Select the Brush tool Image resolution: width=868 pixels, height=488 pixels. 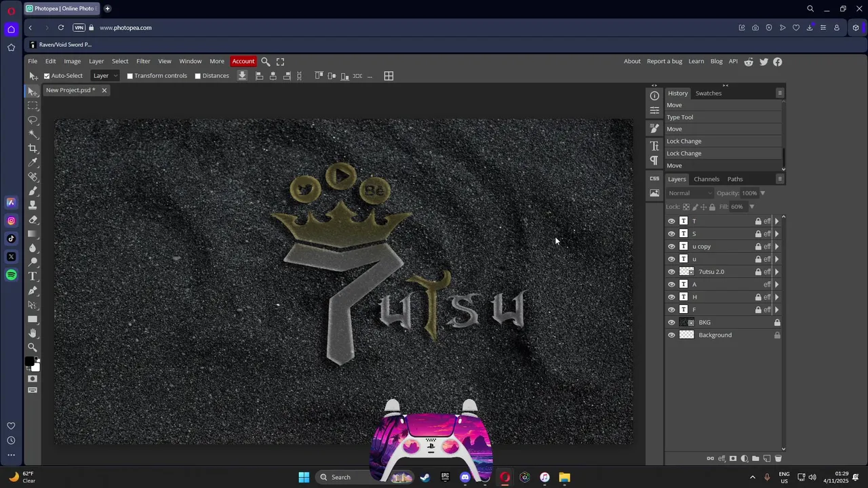click(33, 191)
